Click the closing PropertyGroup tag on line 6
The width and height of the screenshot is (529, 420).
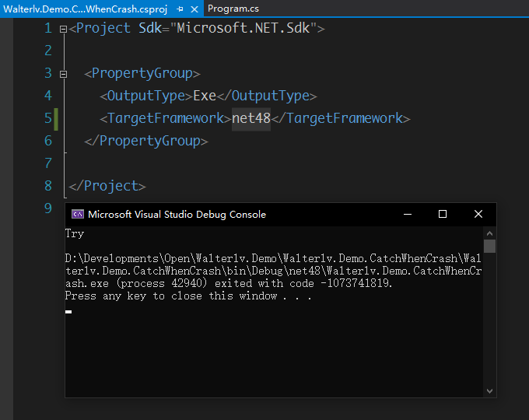tap(146, 141)
